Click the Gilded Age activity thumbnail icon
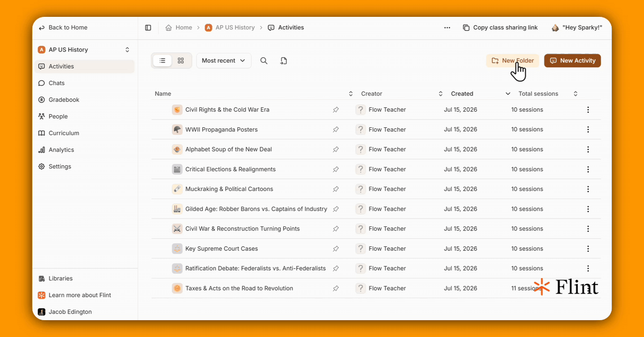 177,209
